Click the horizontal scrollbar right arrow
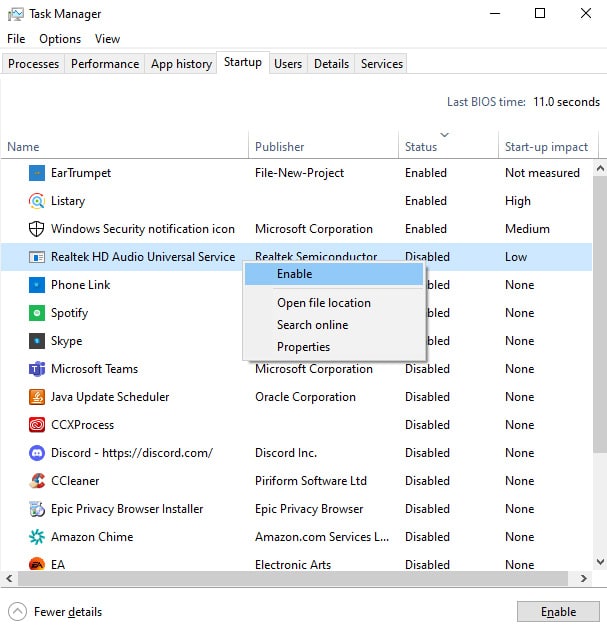The height and width of the screenshot is (634, 607). [583, 579]
